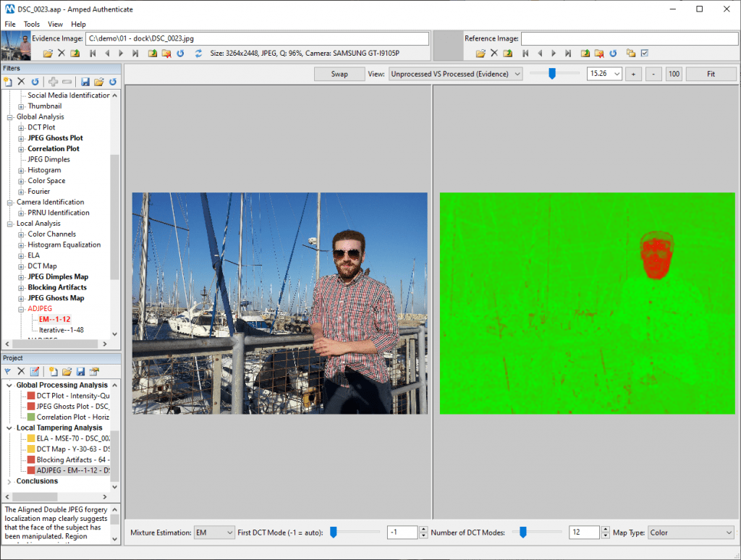Screen dimensions: 741x560
Task: Open the Map Type Color dropdown
Action: tap(691, 533)
